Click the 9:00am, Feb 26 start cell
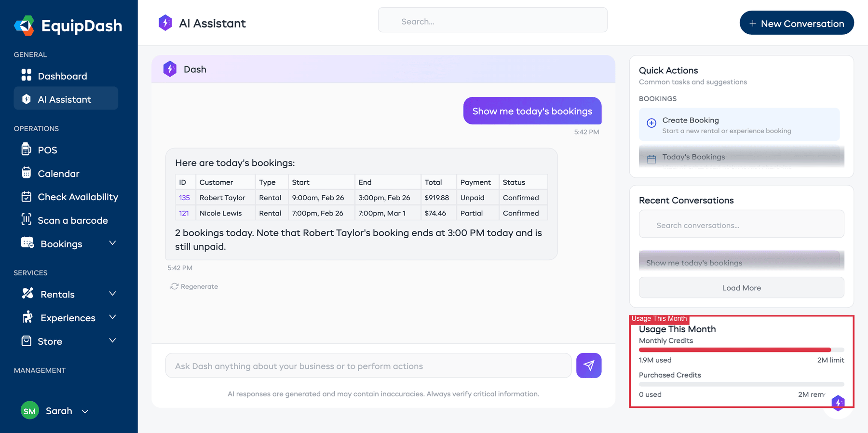This screenshot has height=433, width=868. tap(322, 198)
